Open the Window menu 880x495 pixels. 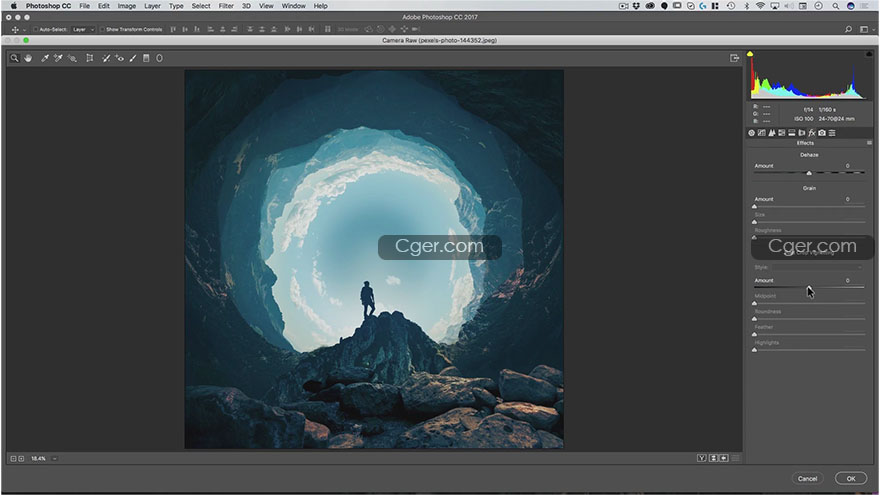[x=294, y=6]
